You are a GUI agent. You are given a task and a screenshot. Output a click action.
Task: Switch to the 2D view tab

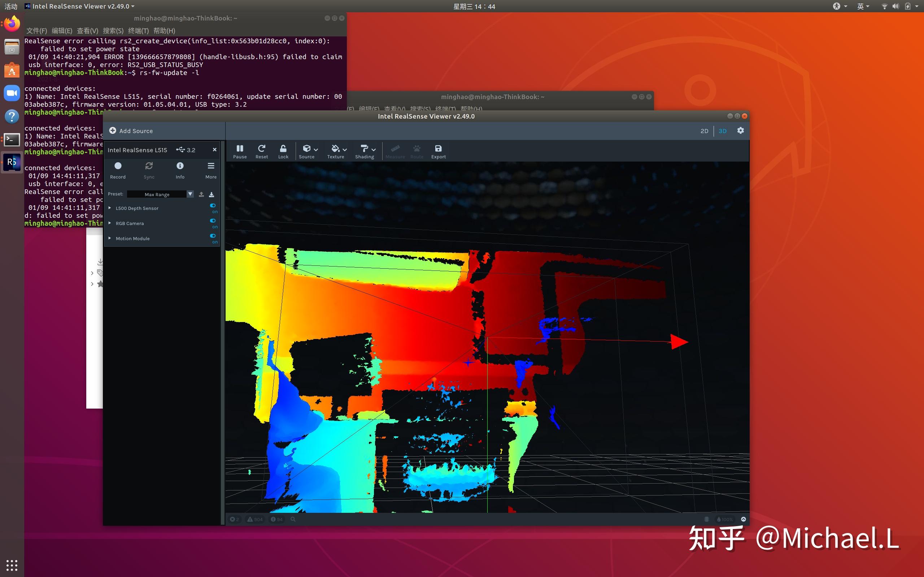[704, 131]
